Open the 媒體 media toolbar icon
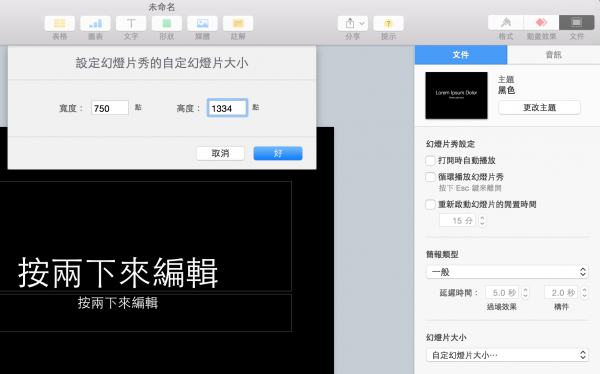Viewport: 600px width, 374px height. 202,23
